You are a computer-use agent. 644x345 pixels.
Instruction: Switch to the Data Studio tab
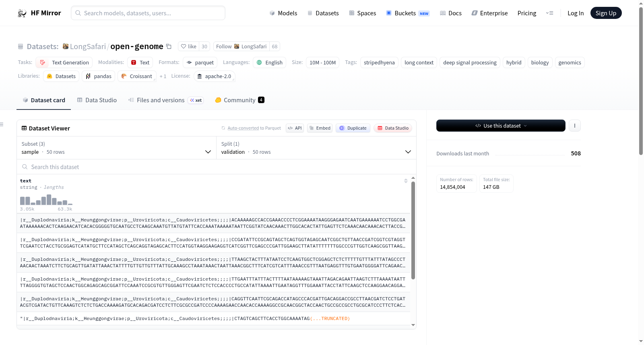[97, 100]
